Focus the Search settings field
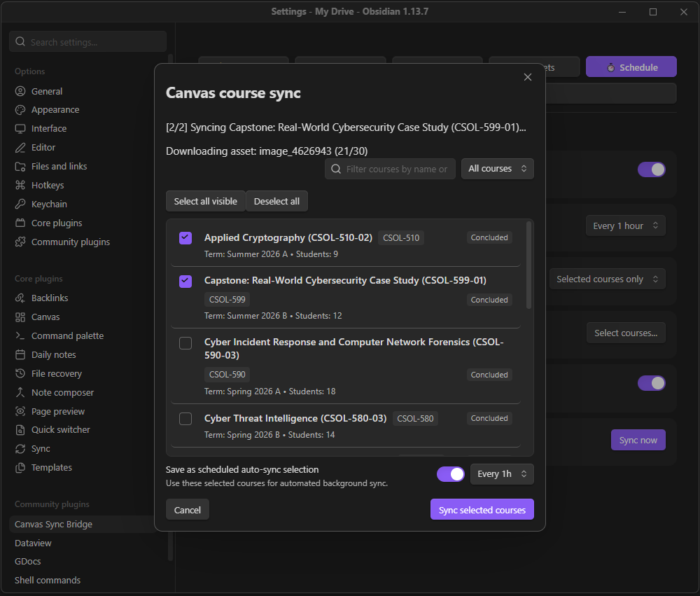Viewport: 700px width, 596px height. pos(87,41)
